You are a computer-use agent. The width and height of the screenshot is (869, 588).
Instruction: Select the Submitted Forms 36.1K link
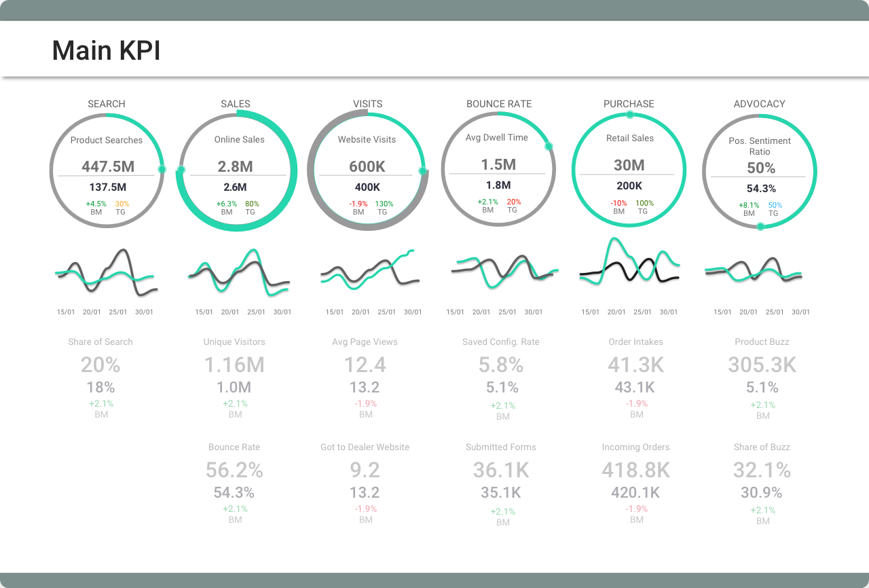[x=500, y=471]
